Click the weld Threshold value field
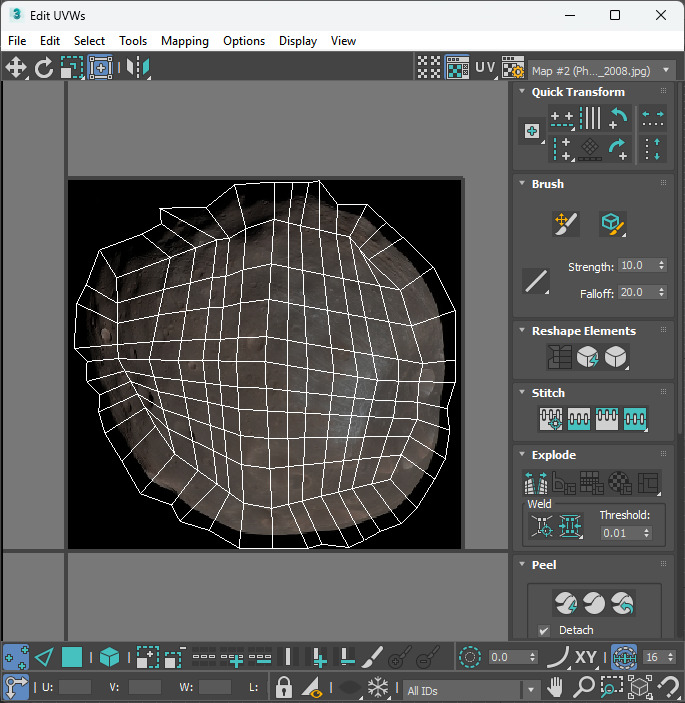685x703 pixels. (x=621, y=533)
